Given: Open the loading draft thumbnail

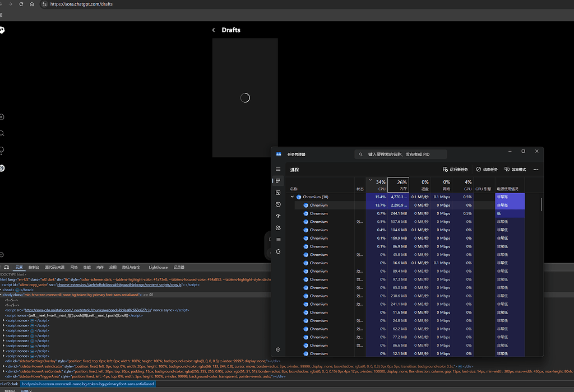Looking at the screenshot, I should pos(245,97).
